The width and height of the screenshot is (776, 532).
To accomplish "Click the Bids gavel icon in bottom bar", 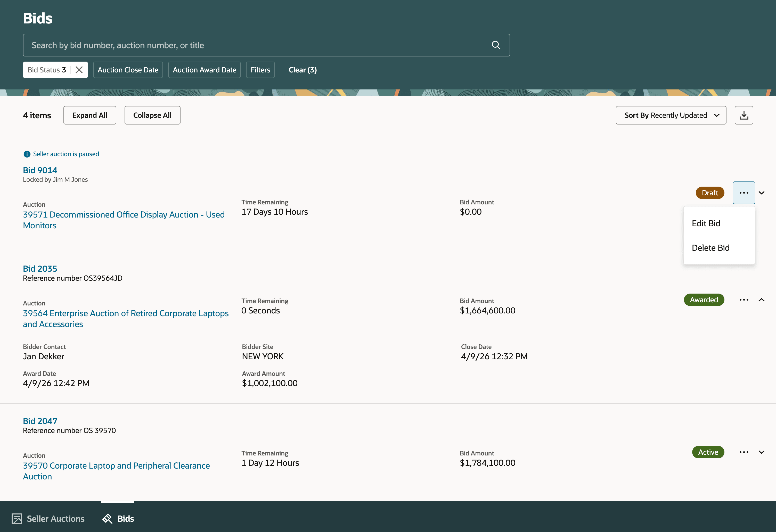I will coord(108,518).
